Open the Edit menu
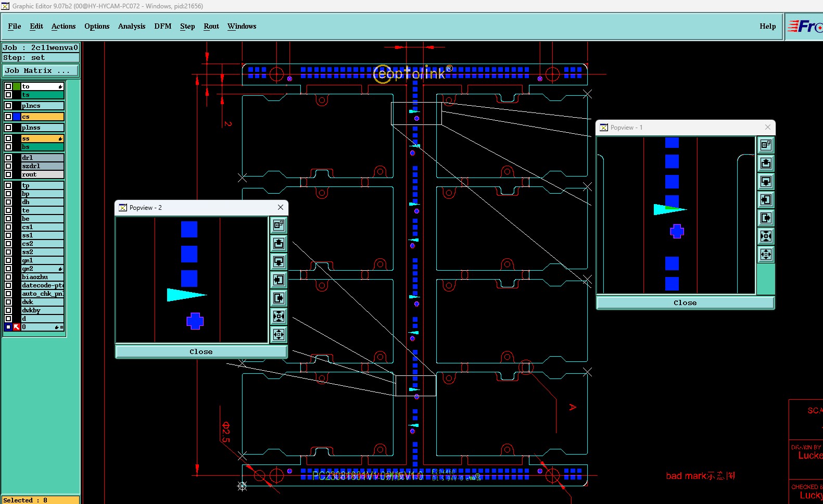 [36, 26]
